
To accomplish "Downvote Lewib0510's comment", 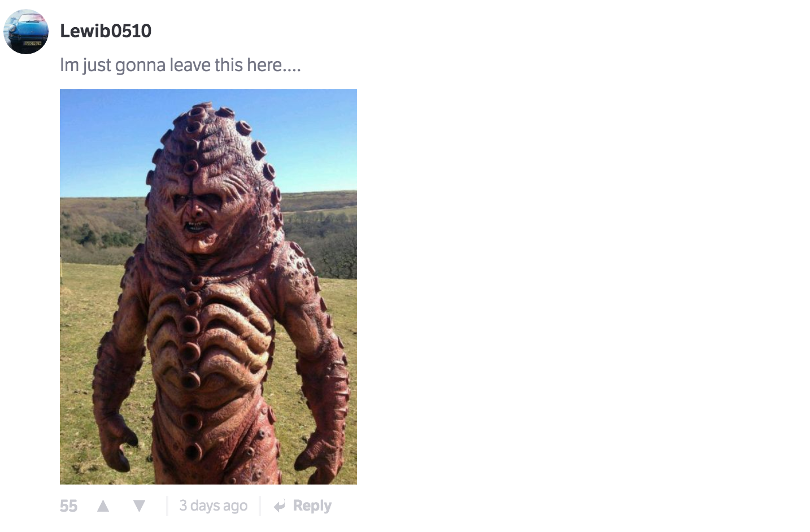I will click(x=139, y=505).
